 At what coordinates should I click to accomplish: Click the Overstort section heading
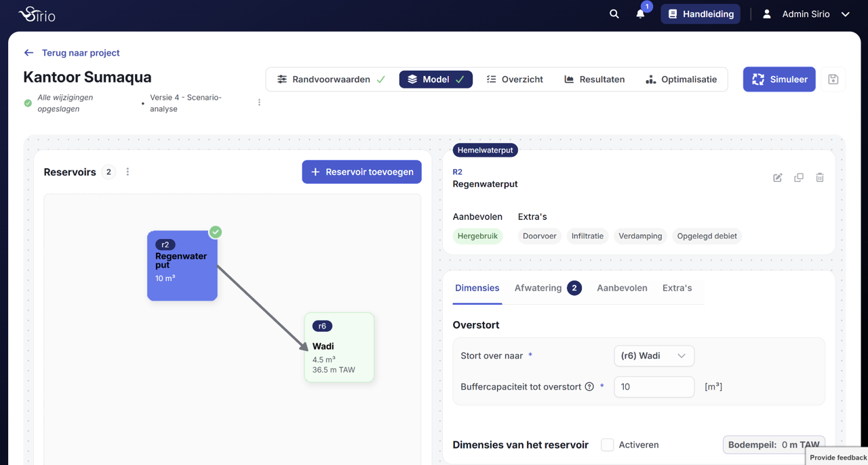click(476, 324)
